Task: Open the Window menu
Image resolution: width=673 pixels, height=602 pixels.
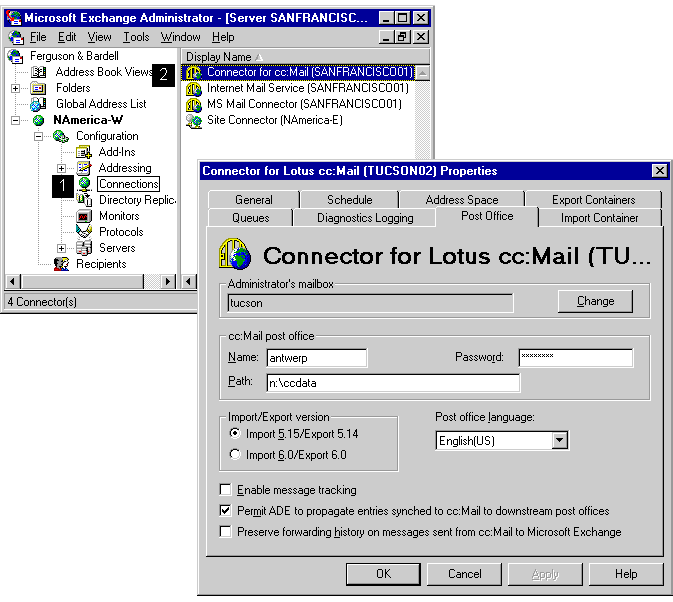Action: (x=180, y=37)
